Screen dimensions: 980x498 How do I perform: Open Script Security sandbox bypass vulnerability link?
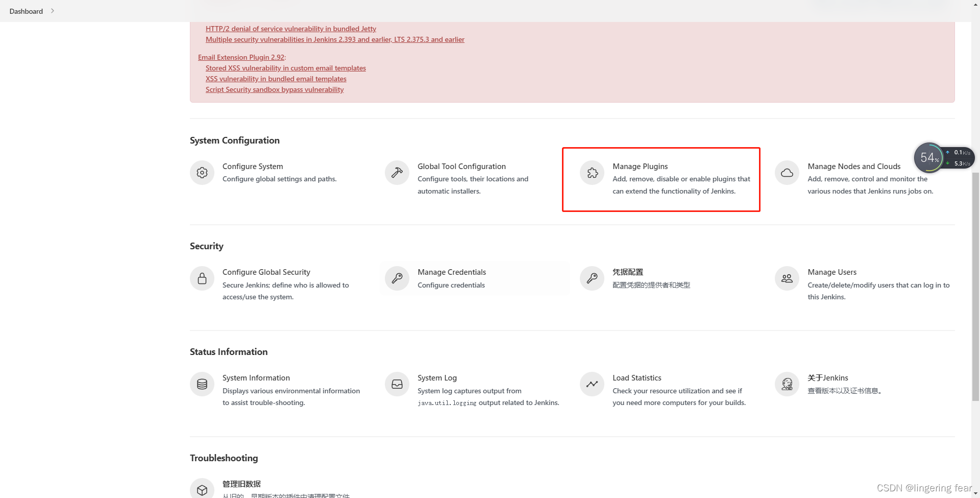tap(275, 89)
